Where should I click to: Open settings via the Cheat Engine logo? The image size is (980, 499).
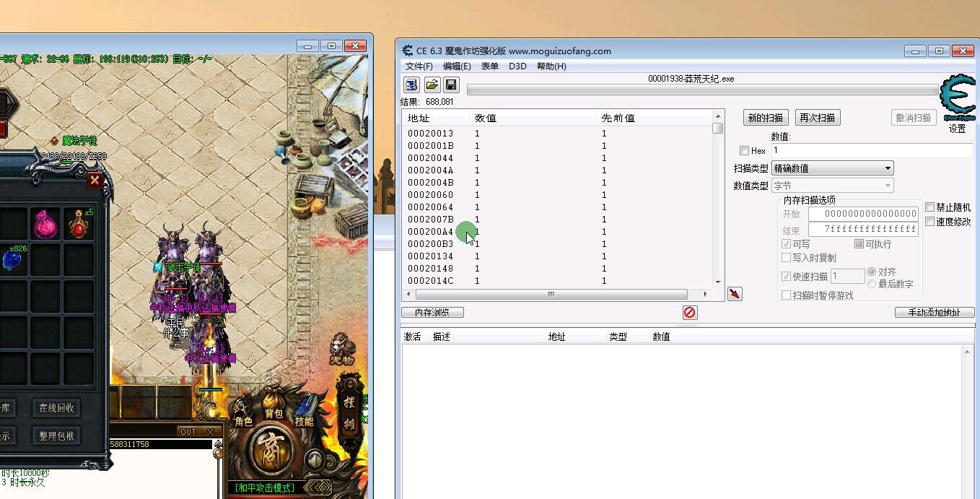tap(958, 97)
